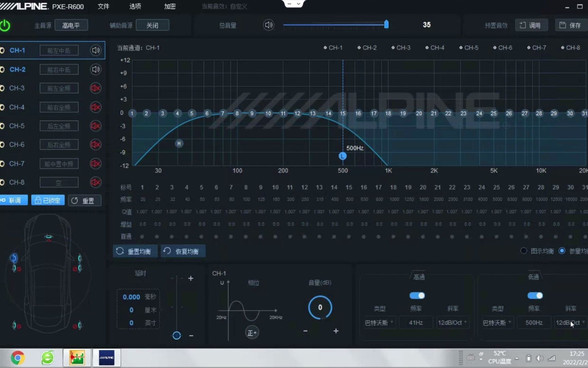Click the delay slider handle
This screenshot has height=368, width=588.
[177, 335]
